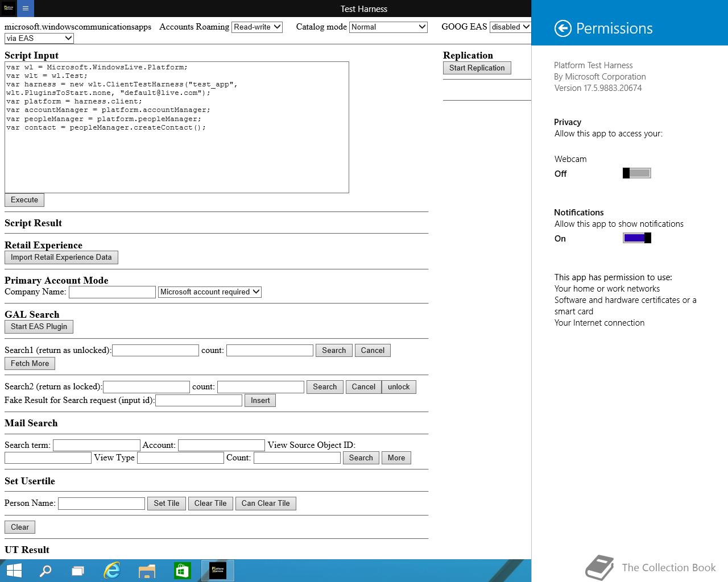This screenshot has height=582, width=728.
Task: Click the Platform Harness title bar icon
Action: click(9, 9)
